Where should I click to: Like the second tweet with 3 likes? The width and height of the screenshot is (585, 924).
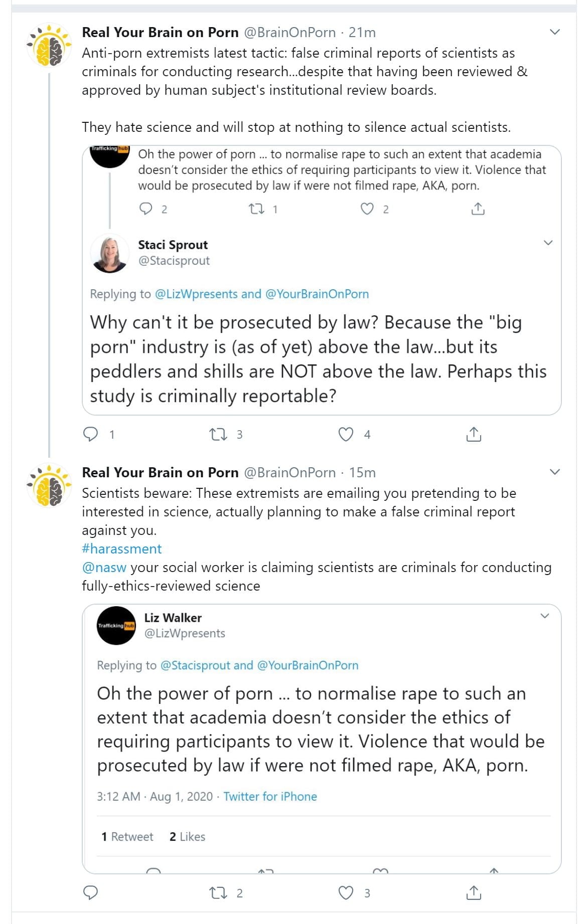click(x=346, y=892)
